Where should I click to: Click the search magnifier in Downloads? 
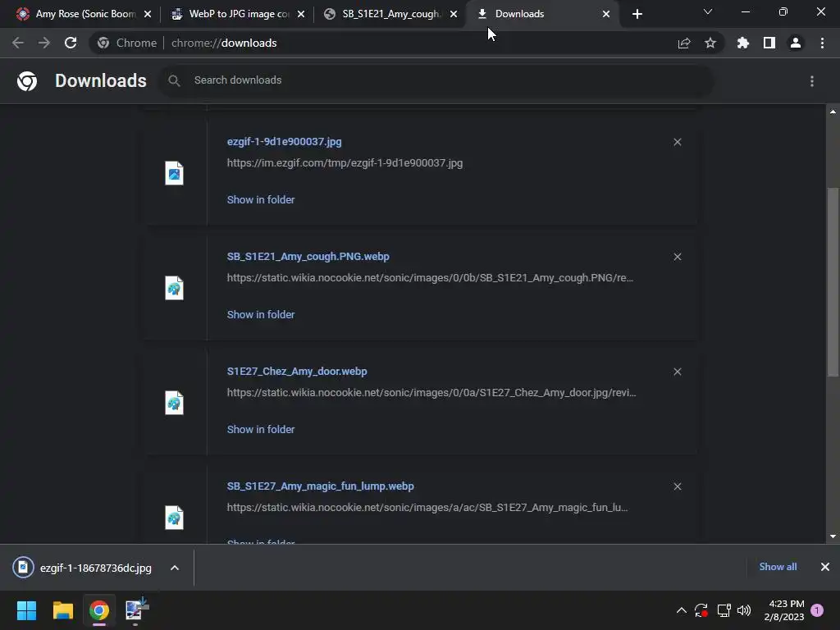tap(174, 80)
